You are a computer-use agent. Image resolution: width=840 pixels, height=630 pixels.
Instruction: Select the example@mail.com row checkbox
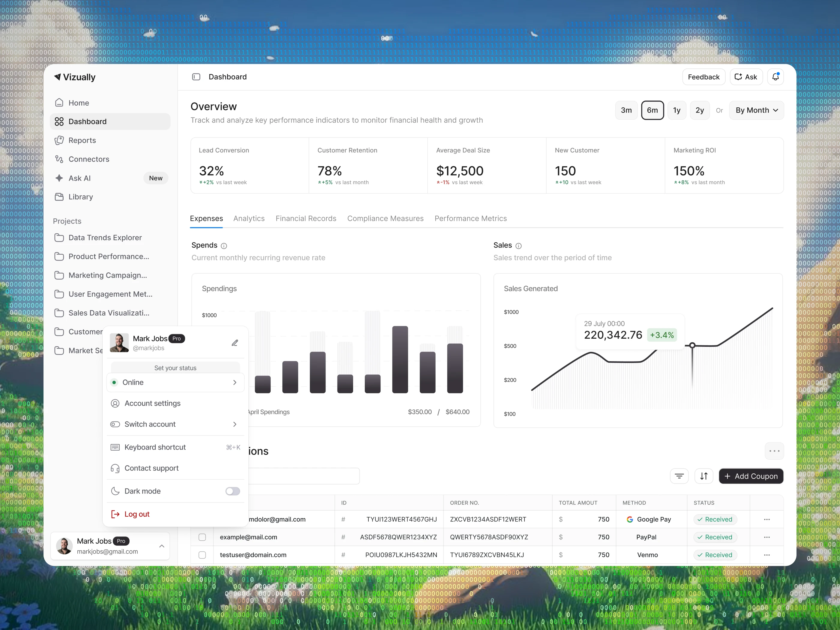(x=202, y=537)
